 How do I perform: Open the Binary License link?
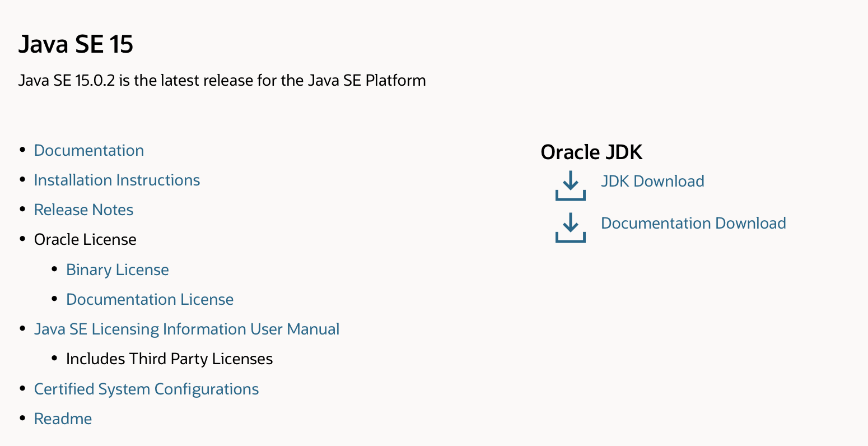tap(118, 270)
